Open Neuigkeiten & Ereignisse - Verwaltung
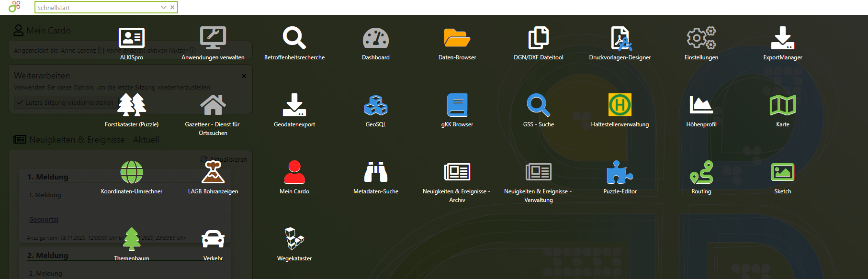 coord(539,172)
